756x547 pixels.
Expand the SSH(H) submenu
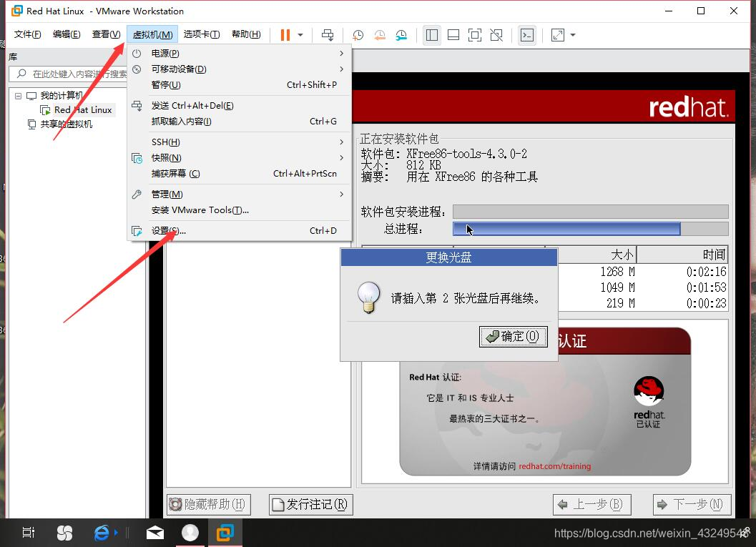(239, 142)
